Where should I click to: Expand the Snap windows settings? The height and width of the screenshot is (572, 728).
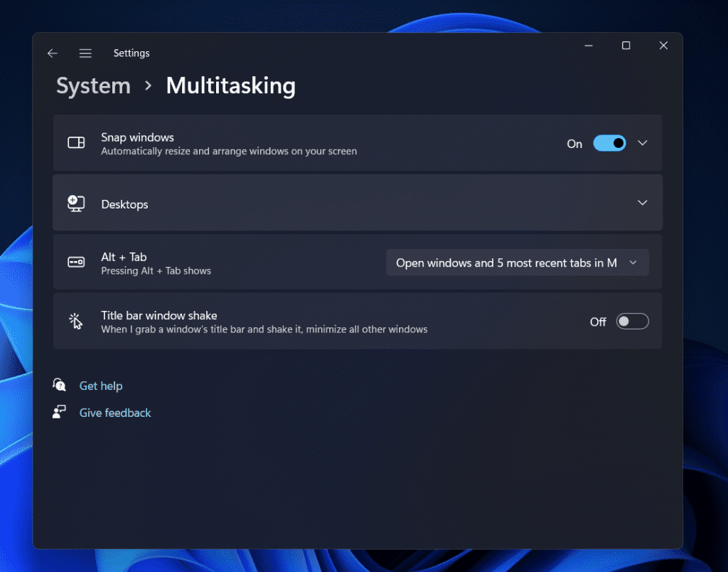pos(642,143)
